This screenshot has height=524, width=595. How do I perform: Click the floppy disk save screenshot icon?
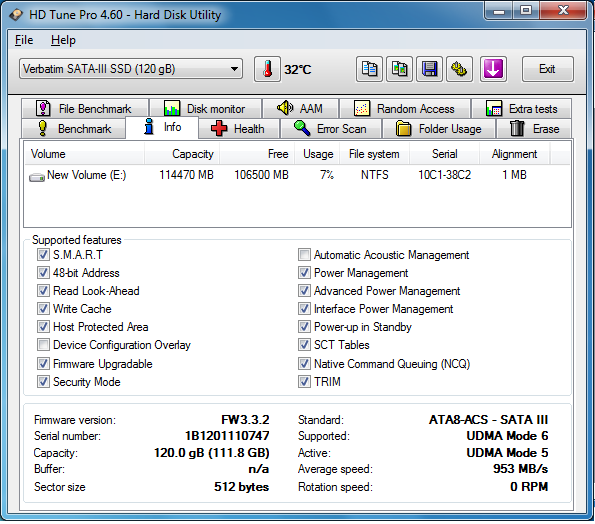tap(429, 69)
